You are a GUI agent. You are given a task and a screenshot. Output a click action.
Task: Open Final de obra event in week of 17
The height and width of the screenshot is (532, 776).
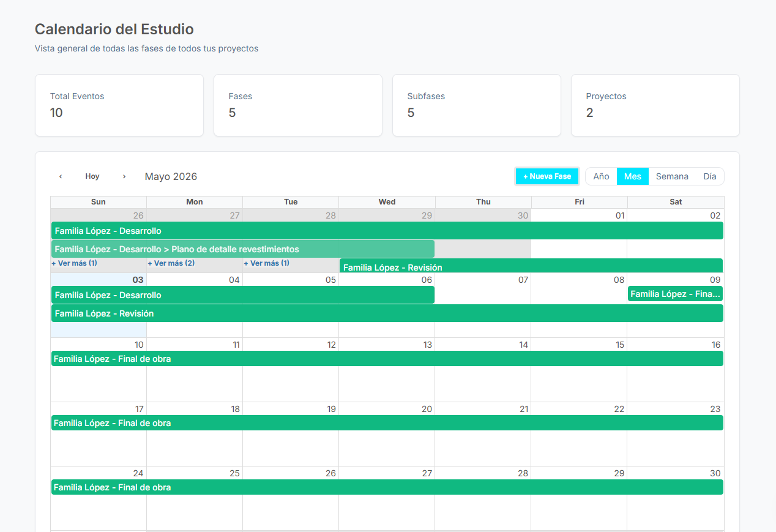click(x=387, y=423)
